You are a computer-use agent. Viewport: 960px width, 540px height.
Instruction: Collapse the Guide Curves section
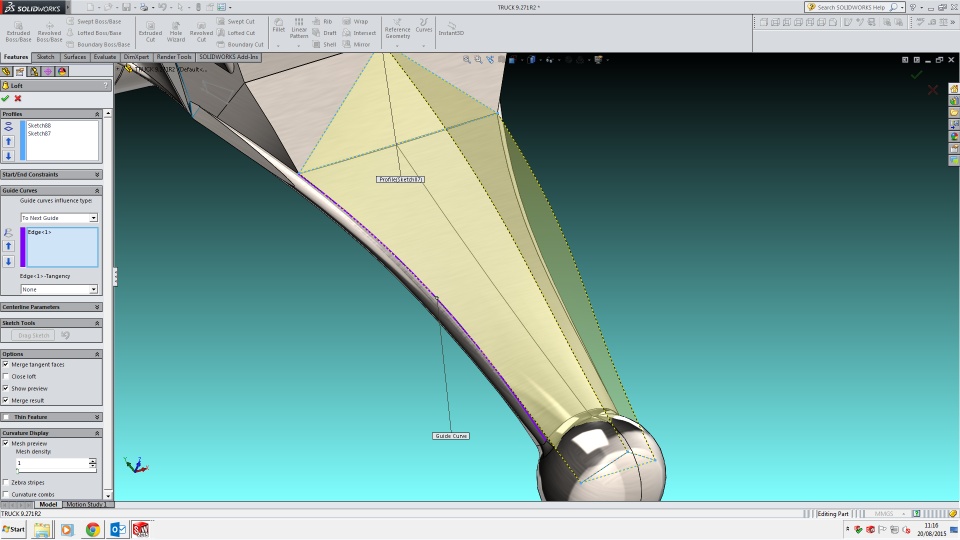(97, 190)
